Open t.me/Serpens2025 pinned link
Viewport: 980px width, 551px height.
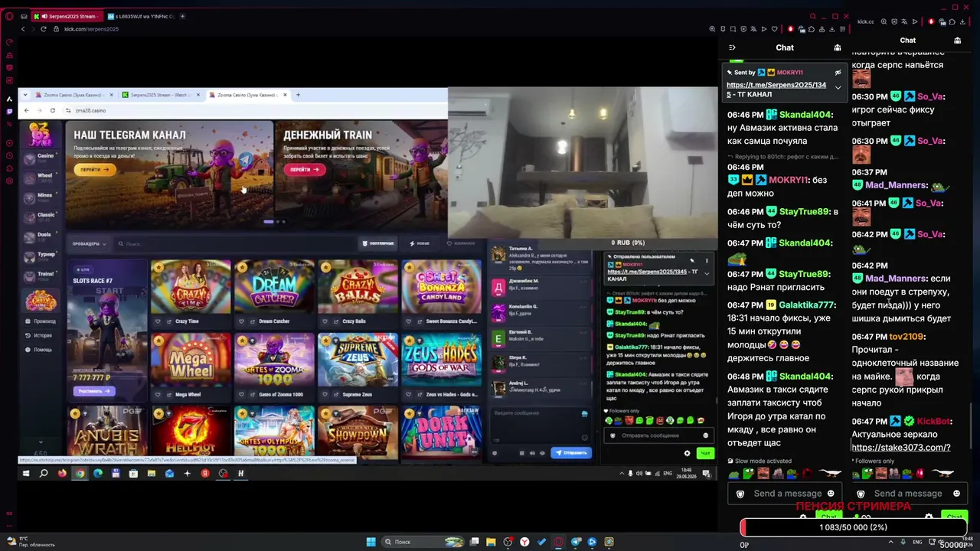[x=776, y=90]
